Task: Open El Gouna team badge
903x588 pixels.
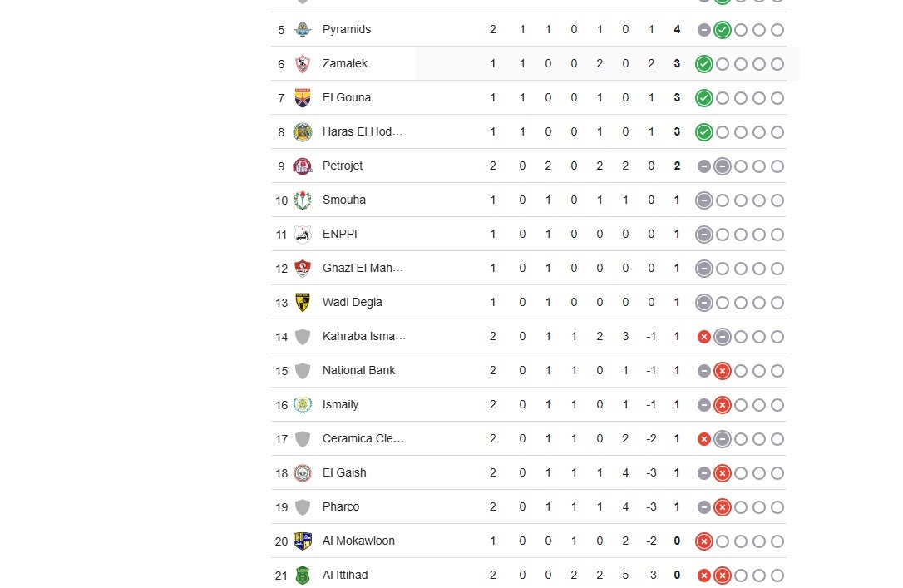Action: [x=303, y=98]
